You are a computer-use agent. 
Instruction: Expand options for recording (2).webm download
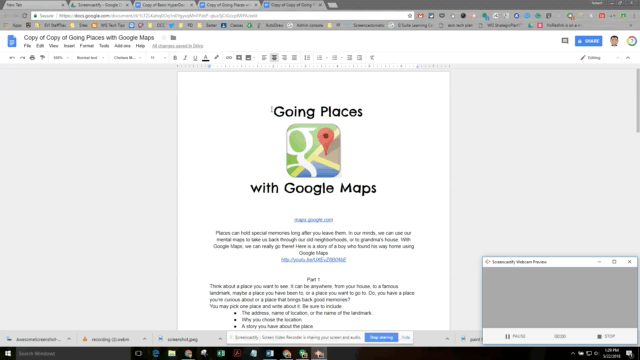point(144,339)
